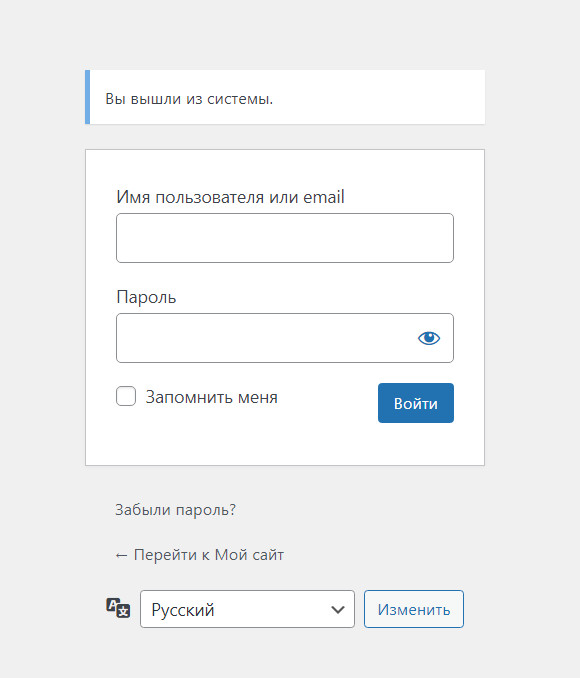Click the language translate icon
This screenshot has height=678, width=580.
point(118,608)
